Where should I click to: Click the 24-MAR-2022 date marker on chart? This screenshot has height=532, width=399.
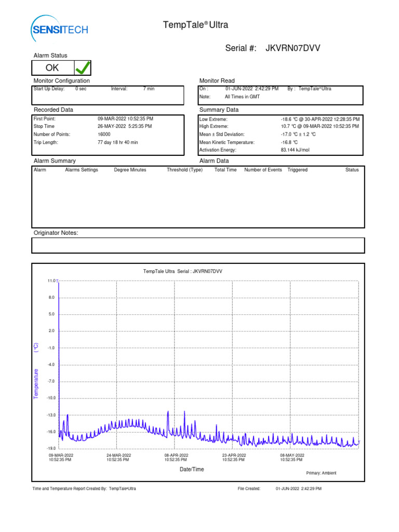pos(118,457)
